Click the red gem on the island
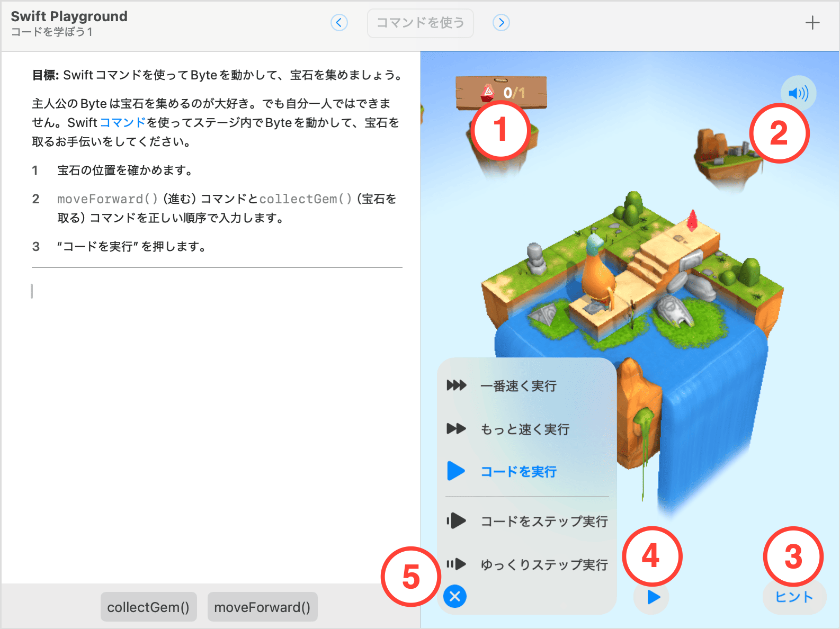 coord(692,220)
